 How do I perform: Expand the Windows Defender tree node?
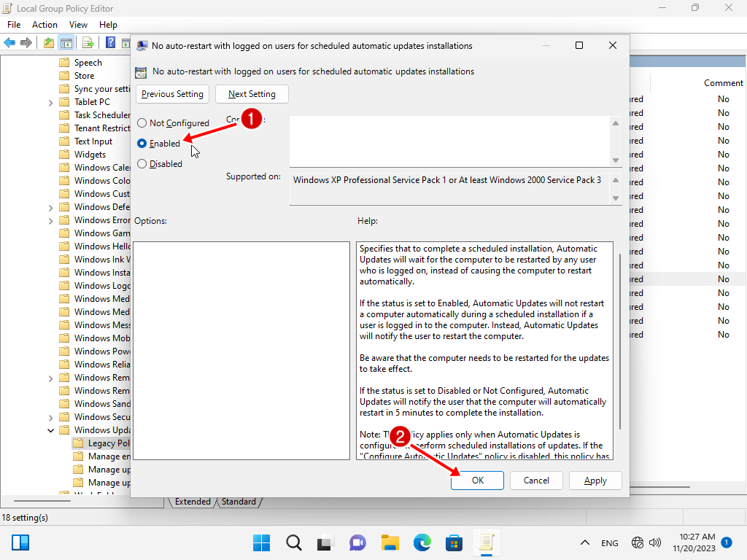(x=50, y=208)
